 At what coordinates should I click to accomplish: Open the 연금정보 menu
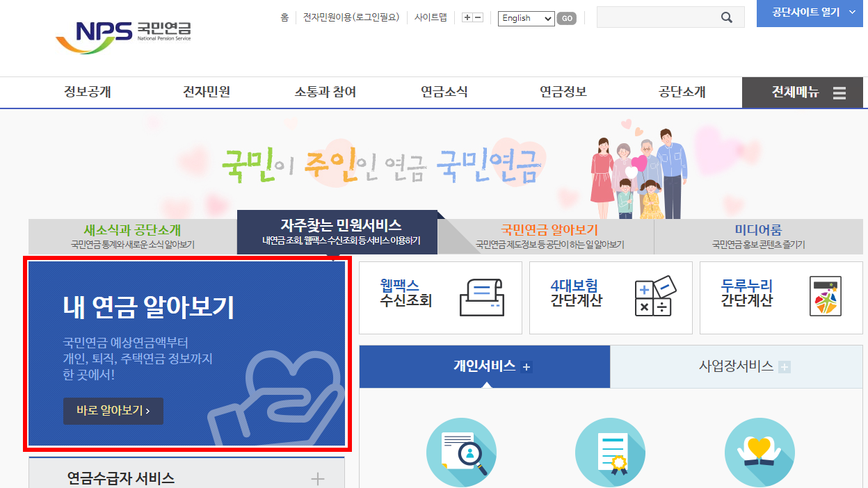(563, 92)
